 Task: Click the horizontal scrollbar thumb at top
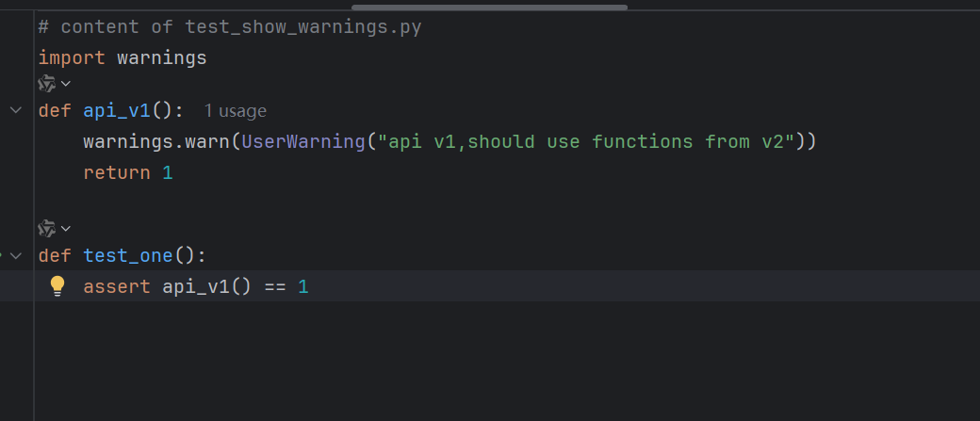(x=489, y=8)
